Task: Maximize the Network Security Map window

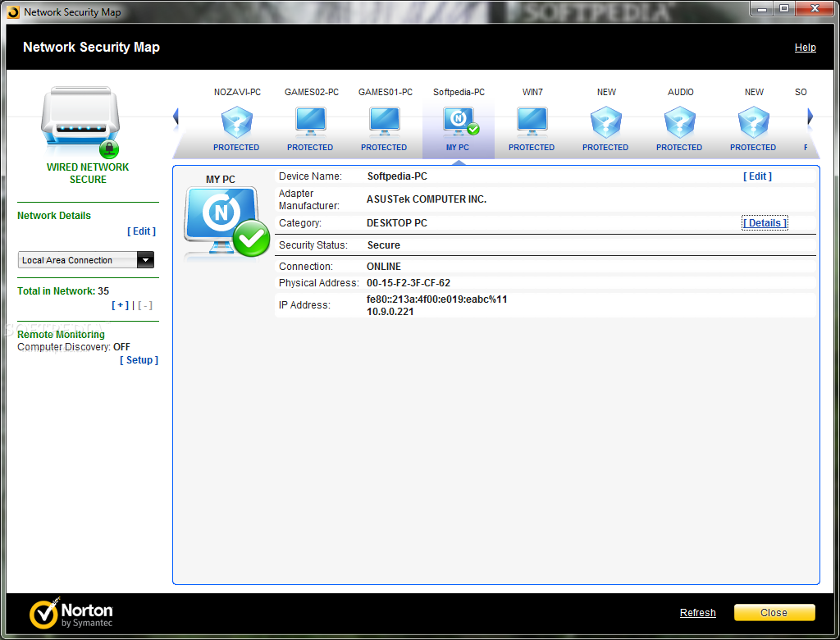Action: [x=784, y=8]
